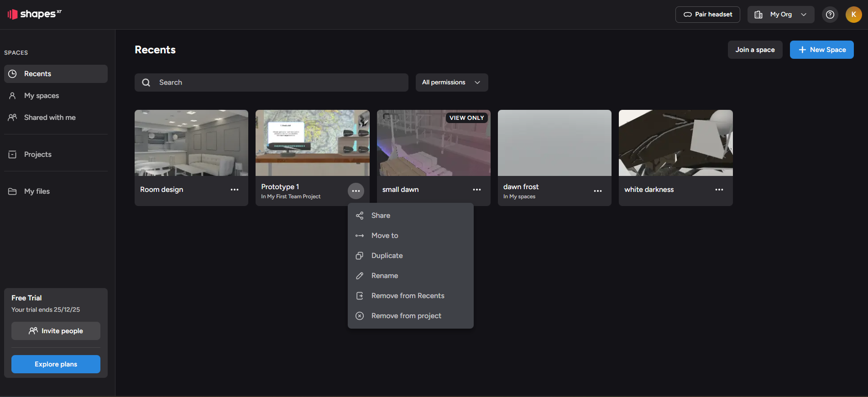Select Share from the context menu
The width and height of the screenshot is (868, 397).
(381, 216)
